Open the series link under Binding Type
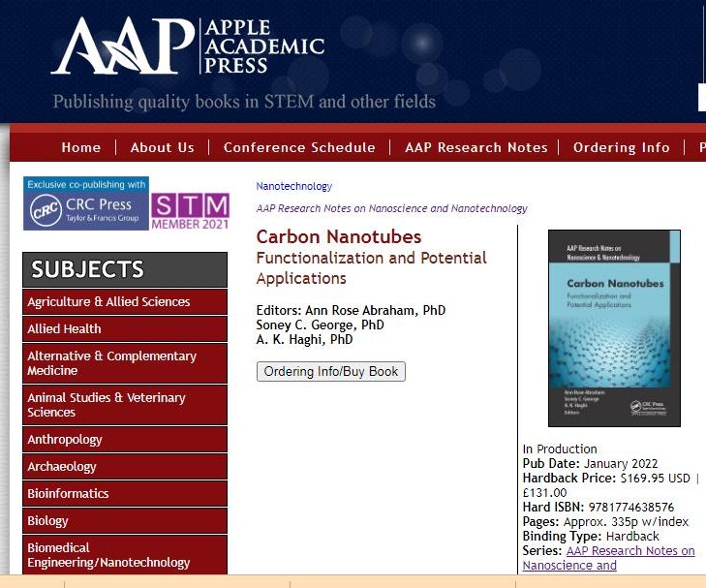The width and height of the screenshot is (706, 588). [609, 558]
